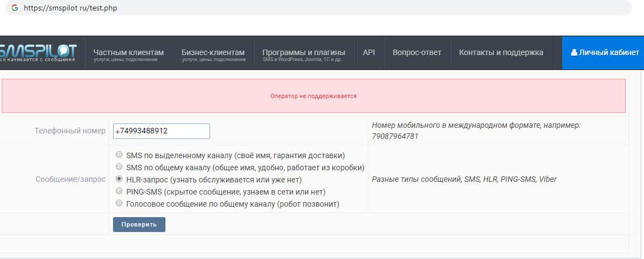Click the SMSPILOT logo

click(39, 53)
